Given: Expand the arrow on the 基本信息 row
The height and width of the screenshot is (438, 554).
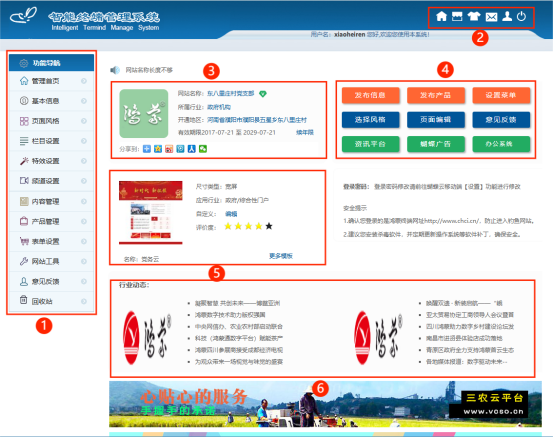Looking at the screenshot, I should pos(84,101).
